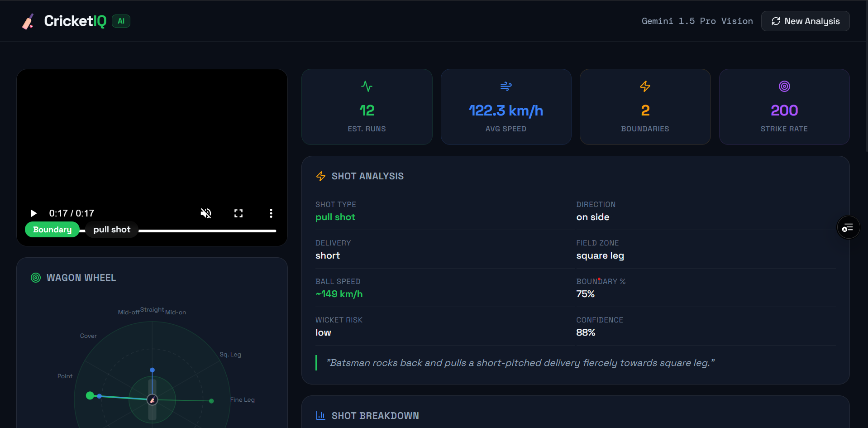
Task: Start a New Analysis
Action: (x=805, y=21)
